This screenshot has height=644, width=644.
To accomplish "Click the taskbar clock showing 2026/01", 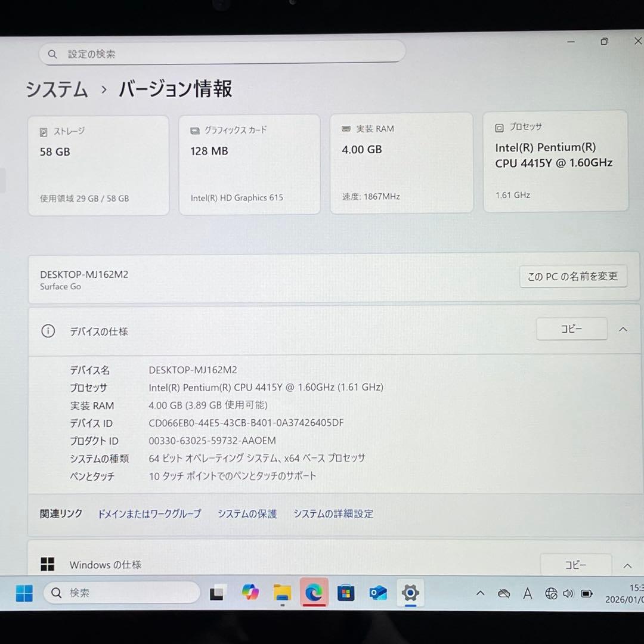I will (x=624, y=593).
